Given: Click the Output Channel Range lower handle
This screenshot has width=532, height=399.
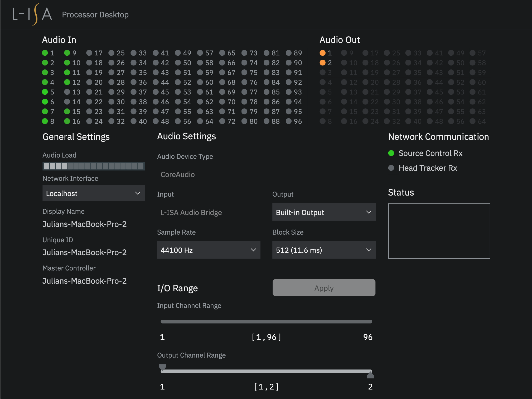Looking at the screenshot, I should coord(162,367).
